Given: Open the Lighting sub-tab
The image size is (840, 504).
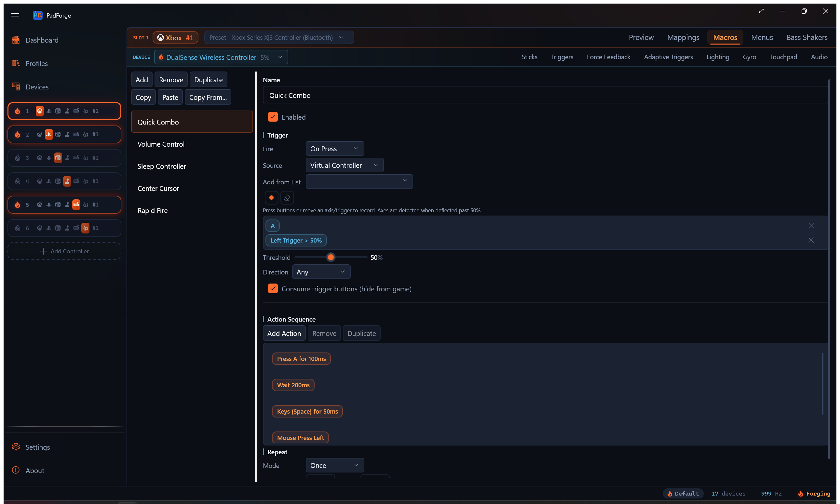Looking at the screenshot, I should click(718, 57).
